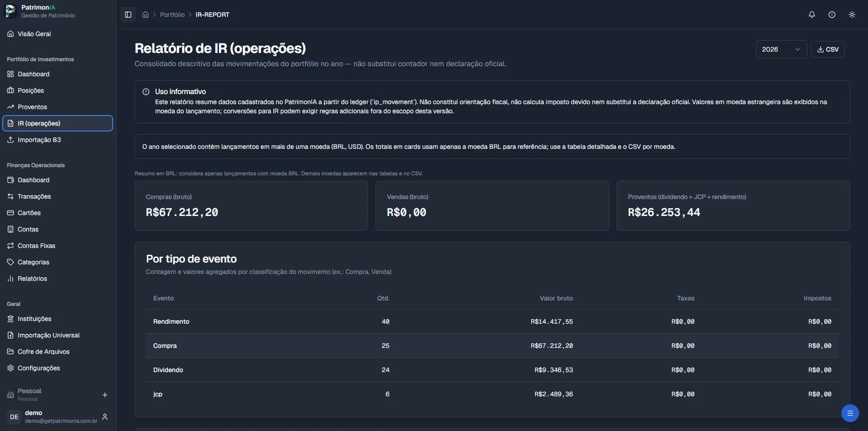Click the home breadcrumb icon

(x=146, y=15)
